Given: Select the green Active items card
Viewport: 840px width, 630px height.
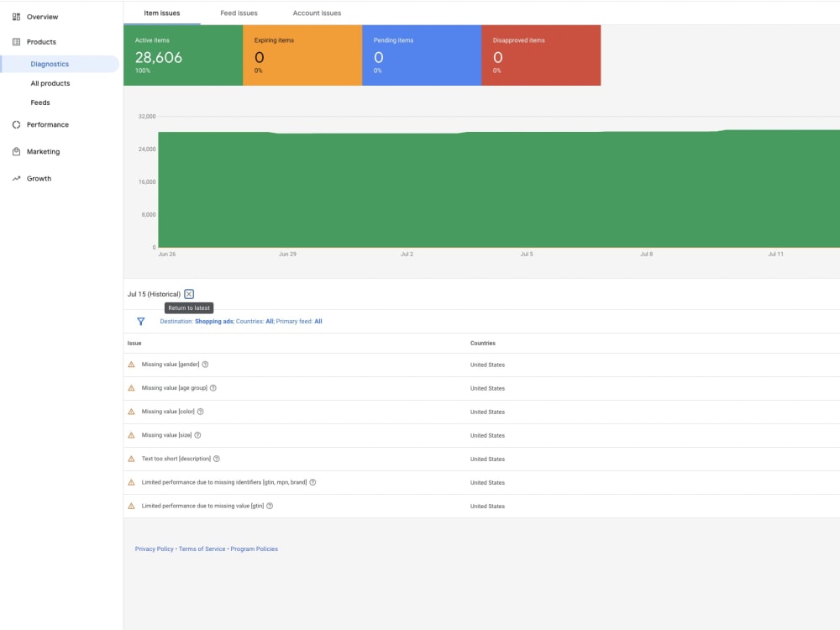Looking at the screenshot, I should click(x=183, y=55).
